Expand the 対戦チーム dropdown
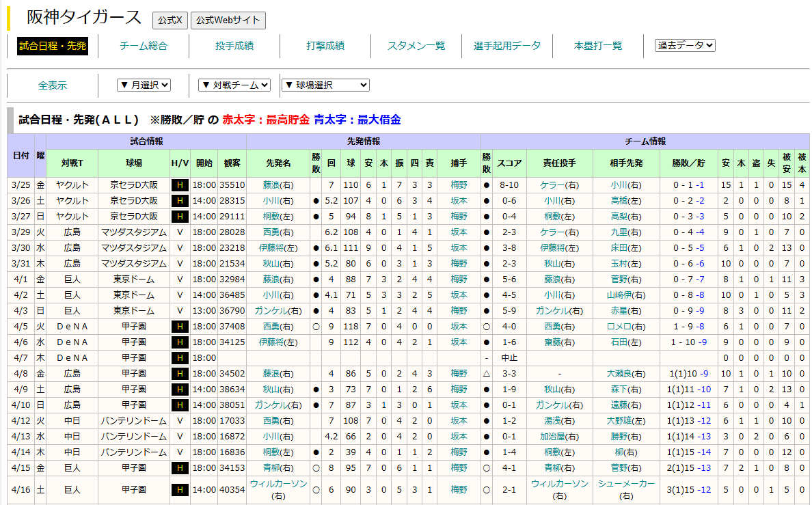812x505 pixels. [234, 85]
